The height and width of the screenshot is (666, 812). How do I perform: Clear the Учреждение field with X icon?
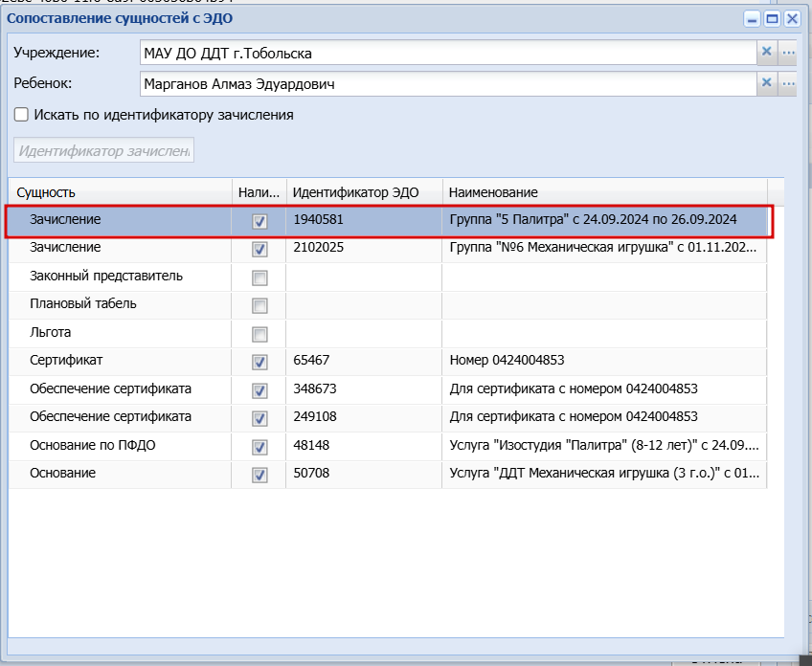tap(766, 53)
